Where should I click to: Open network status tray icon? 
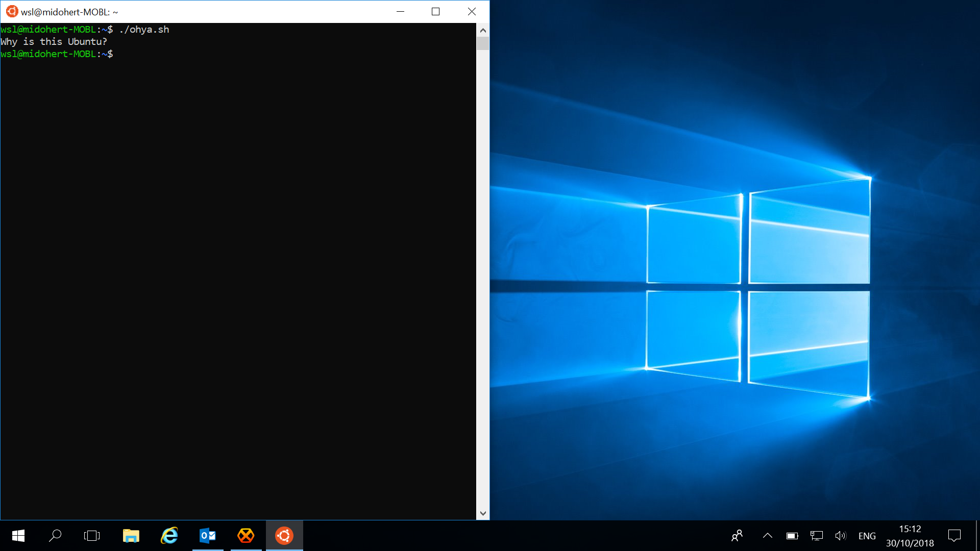(x=817, y=536)
